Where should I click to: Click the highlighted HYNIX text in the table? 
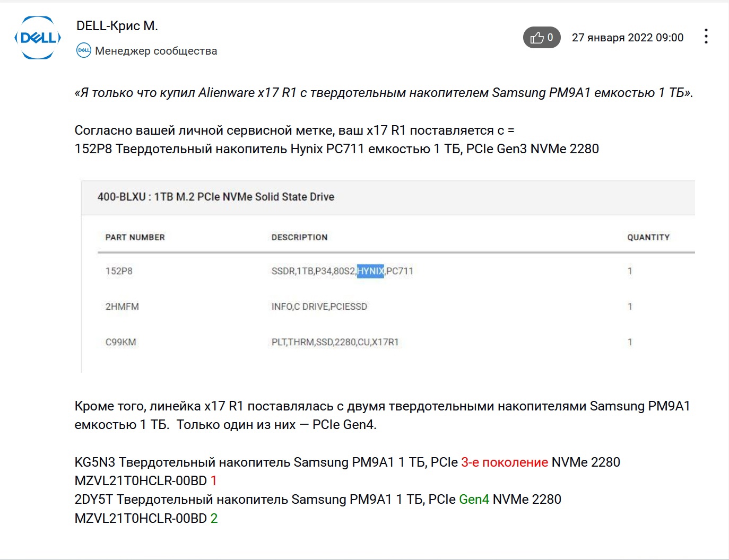tap(370, 271)
